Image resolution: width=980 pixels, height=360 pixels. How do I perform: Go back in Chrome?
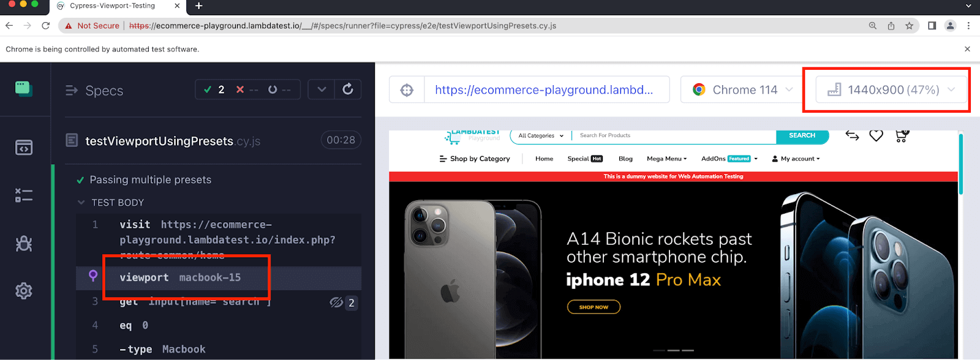click(x=9, y=26)
